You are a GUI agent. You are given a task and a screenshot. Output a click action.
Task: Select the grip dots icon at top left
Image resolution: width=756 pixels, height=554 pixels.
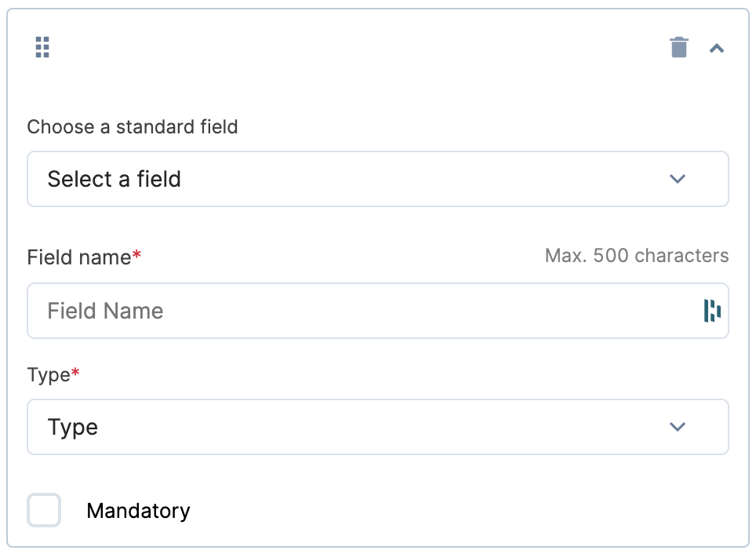point(42,47)
